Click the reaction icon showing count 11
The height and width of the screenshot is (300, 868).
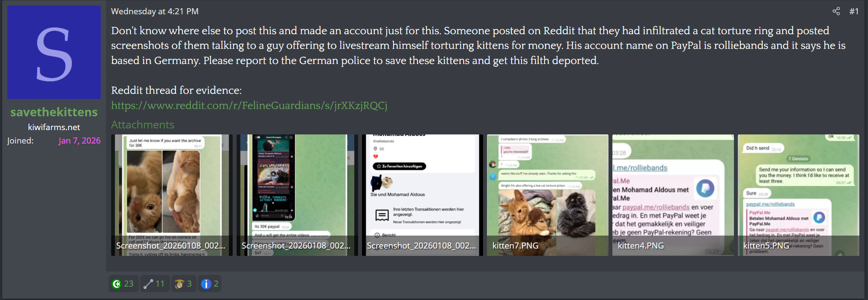(x=148, y=284)
